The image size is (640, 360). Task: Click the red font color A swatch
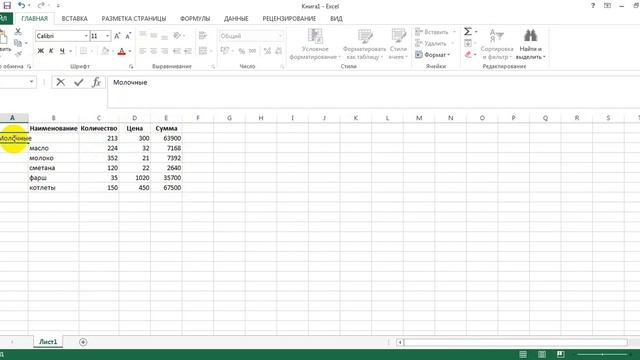pos(122,51)
